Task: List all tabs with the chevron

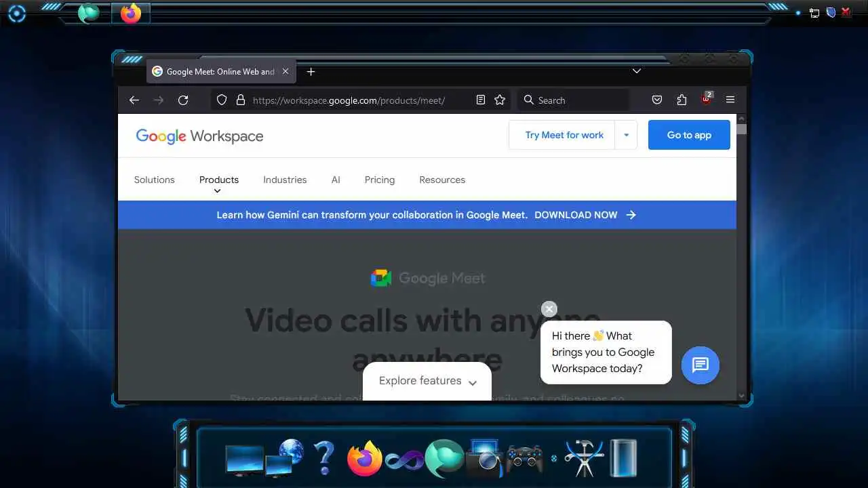Action: point(637,71)
